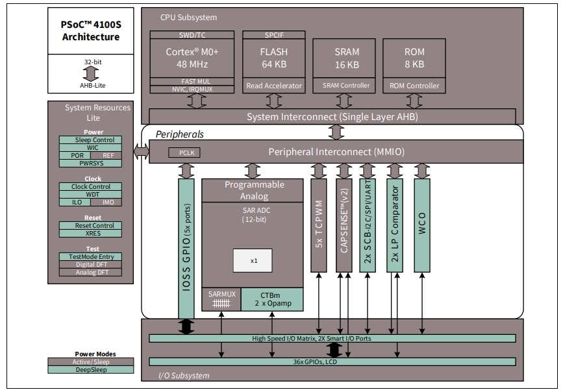The width and height of the screenshot is (563, 392).
Task: Select the Cortex M0+ 48 MHz block
Action: click(x=192, y=58)
